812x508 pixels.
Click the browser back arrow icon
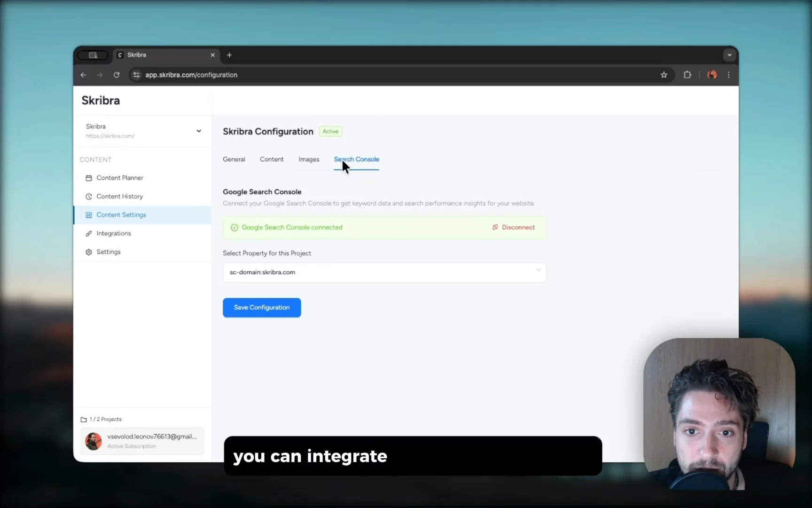83,75
